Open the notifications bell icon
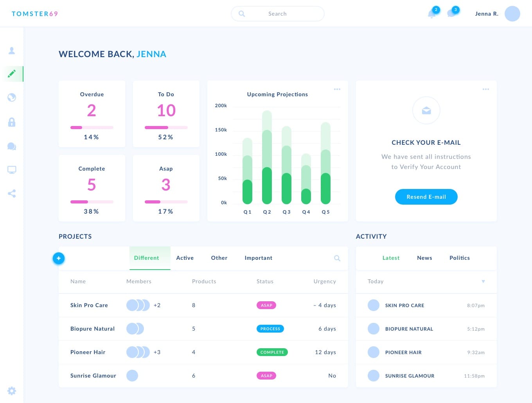The height and width of the screenshot is (403, 532). (x=432, y=14)
